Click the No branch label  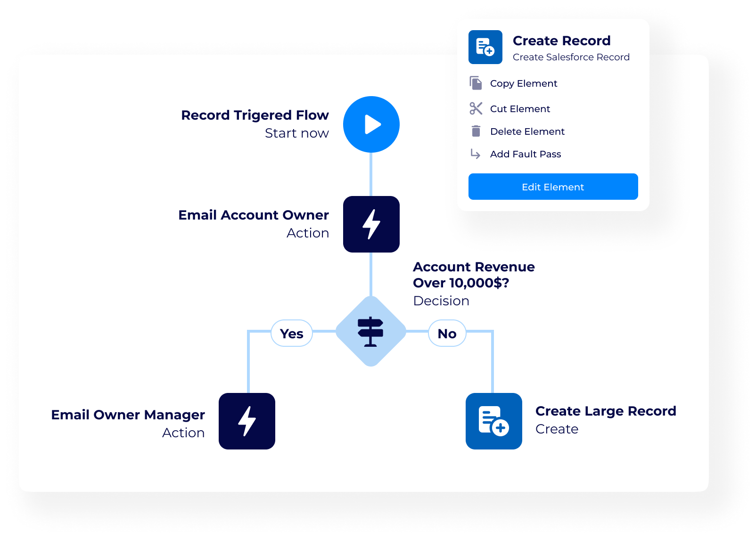447,334
